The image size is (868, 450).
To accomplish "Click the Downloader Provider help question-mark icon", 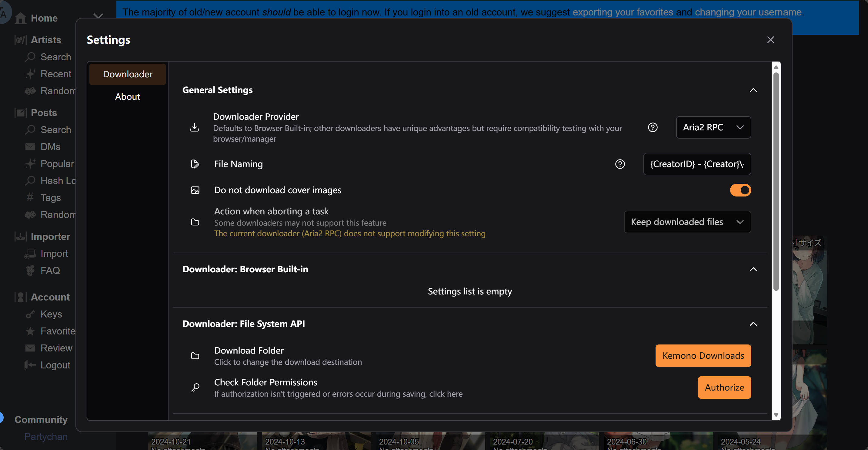I will pyautogui.click(x=653, y=127).
